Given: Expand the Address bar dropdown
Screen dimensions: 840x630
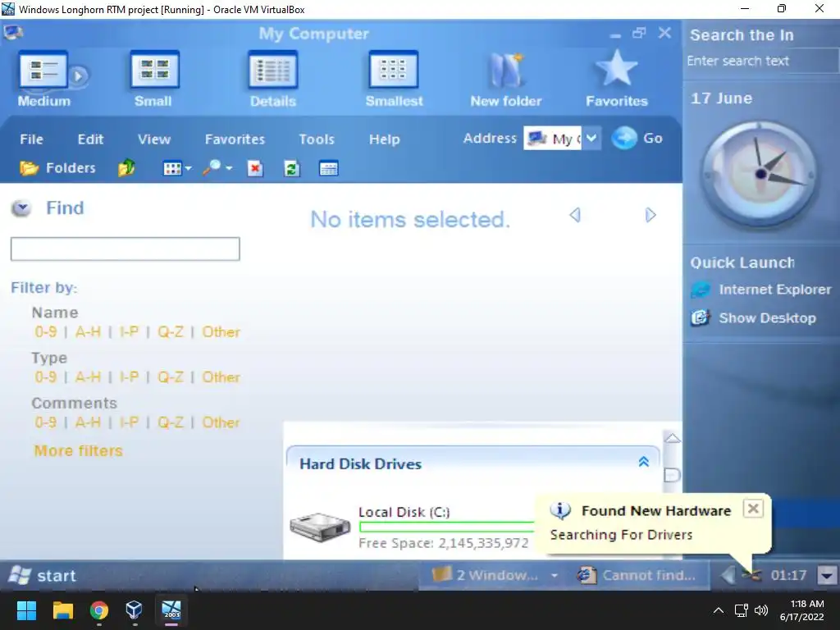Looking at the screenshot, I should 591,138.
